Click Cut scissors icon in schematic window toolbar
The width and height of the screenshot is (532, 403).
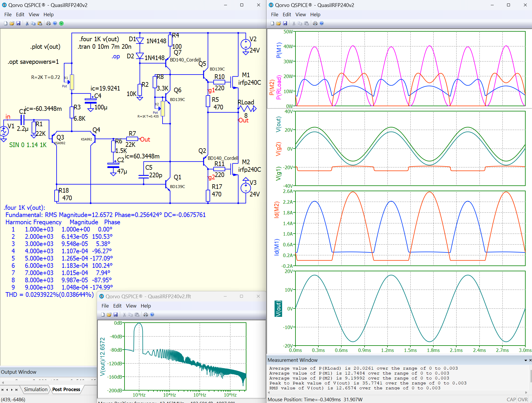click(27, 24)
